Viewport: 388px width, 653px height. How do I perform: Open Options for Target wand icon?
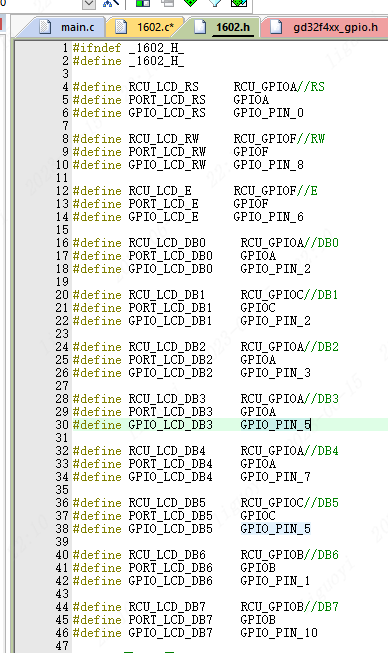point(110,3)
